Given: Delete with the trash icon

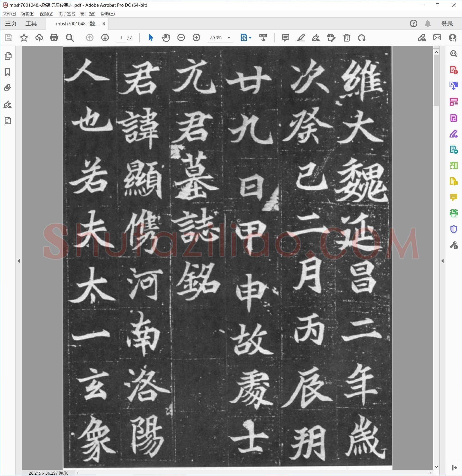Looking at the screenshot, I should (x=347, y=38).
